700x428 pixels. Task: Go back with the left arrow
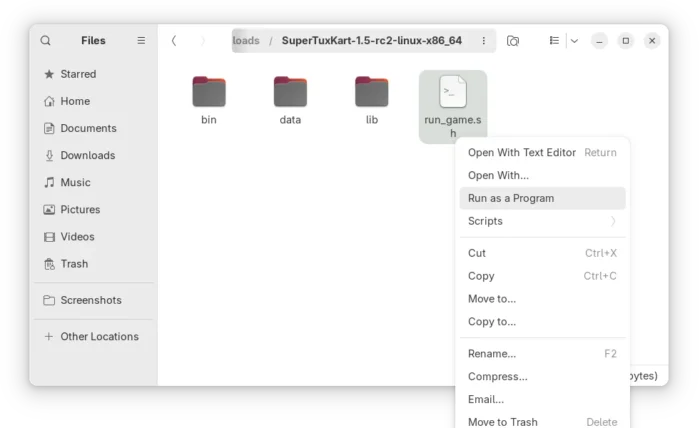pyautogui.click(x=174, y=41)
